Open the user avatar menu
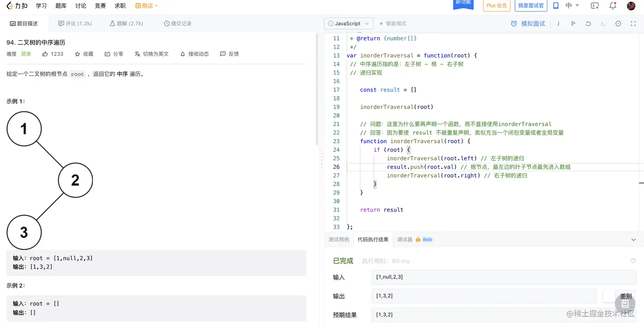The width and height of the screenshot is (644, 327). (631, 6)
